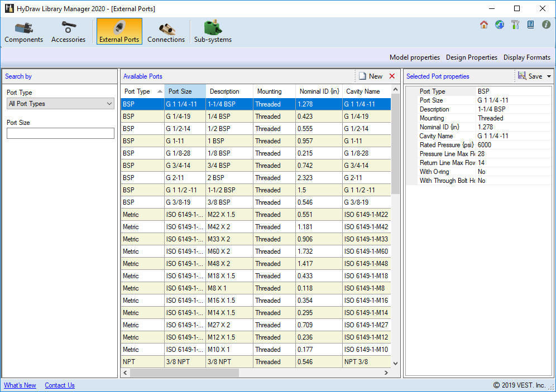Image resolution: width=556 pixels, height=392 pixels.
Task: Select the M22 X 1.5 description cell
Action: [x=229, y=215]
